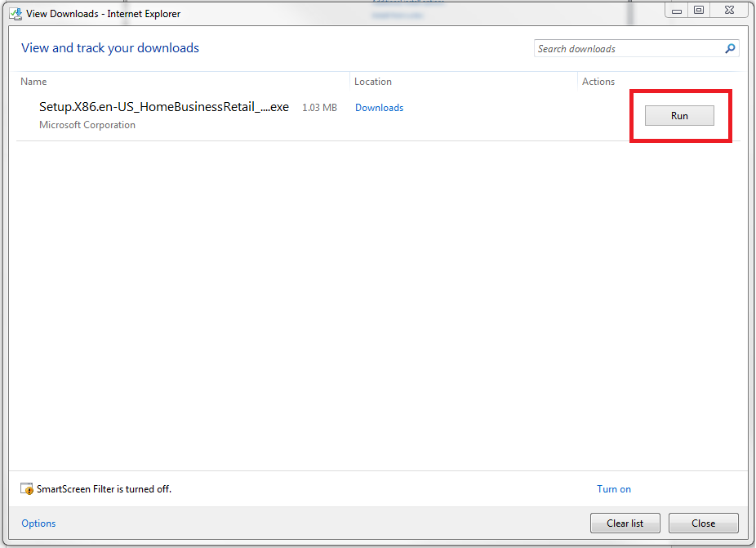
Task: Click the SmartScreen warning shield icon
Action: point(27,489)
